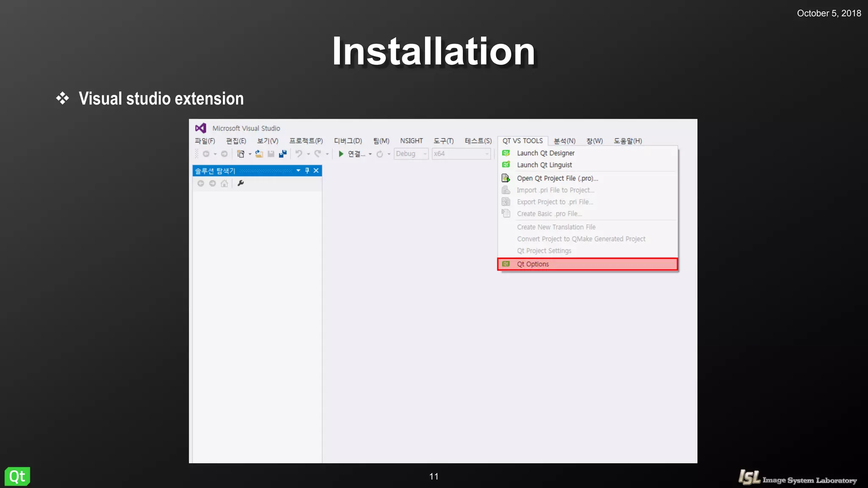Click Open Qt Project File (.pro)
Viewport: 868px width, 488px height.
[557, 178]
